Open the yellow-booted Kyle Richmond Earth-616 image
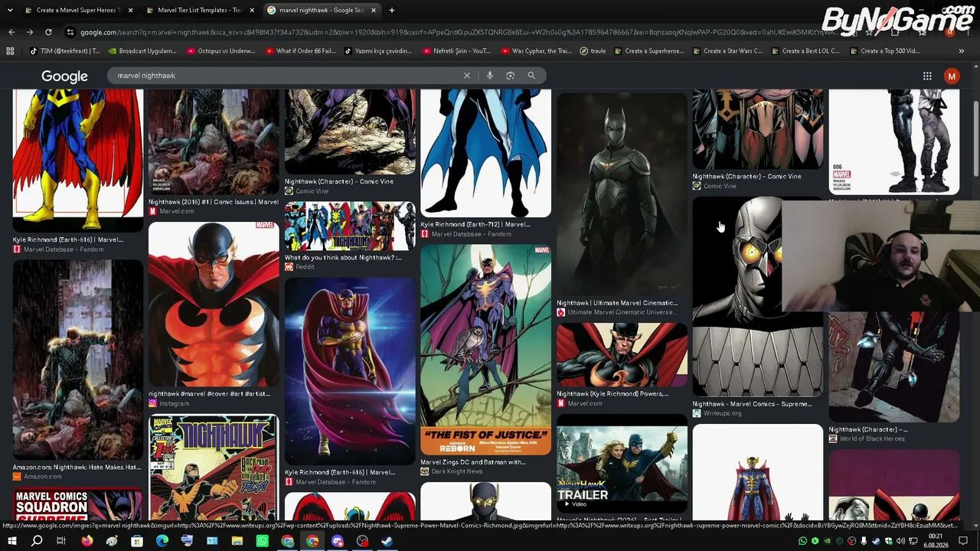The image size is (980, 551). coord(77,161)
